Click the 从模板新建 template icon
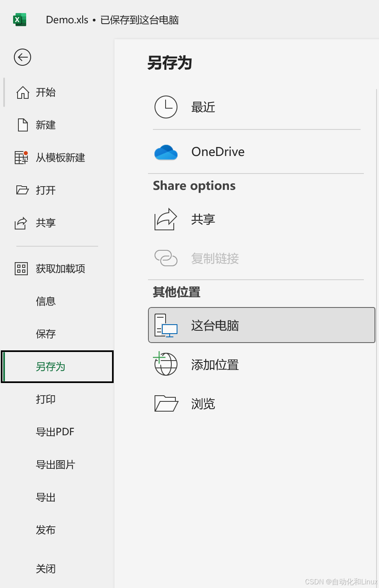Image resolution: width=379 pixels, height=588 pixels. click(x=21, y=158)
